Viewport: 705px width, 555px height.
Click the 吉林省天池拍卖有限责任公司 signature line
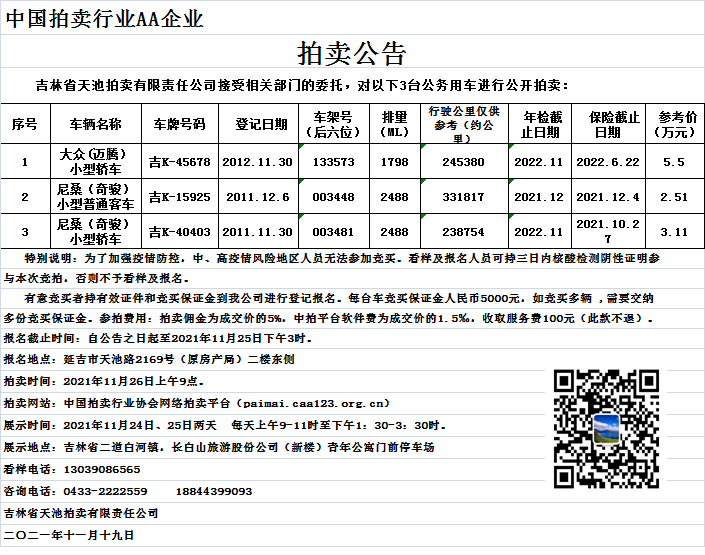tap(81, 513)
